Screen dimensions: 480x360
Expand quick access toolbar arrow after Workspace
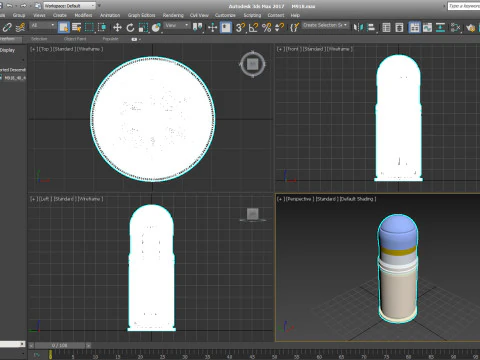[99, 6]
